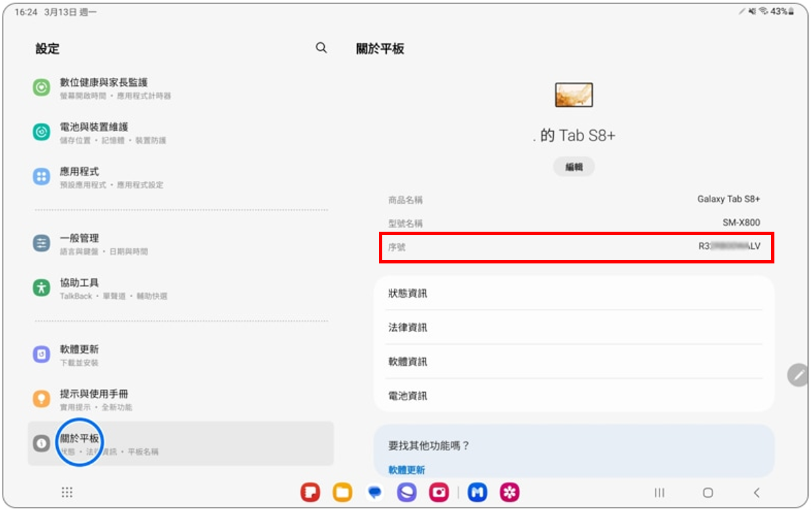
Task: Tap the blue 應用程式 apps icon
Action: pos(42,176)
